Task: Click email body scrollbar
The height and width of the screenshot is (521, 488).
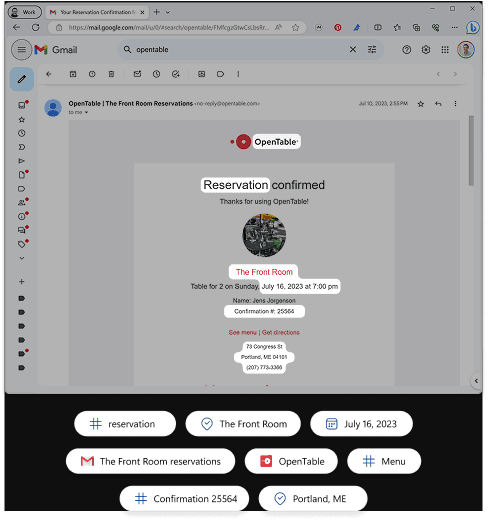Action: coord(471,151)
